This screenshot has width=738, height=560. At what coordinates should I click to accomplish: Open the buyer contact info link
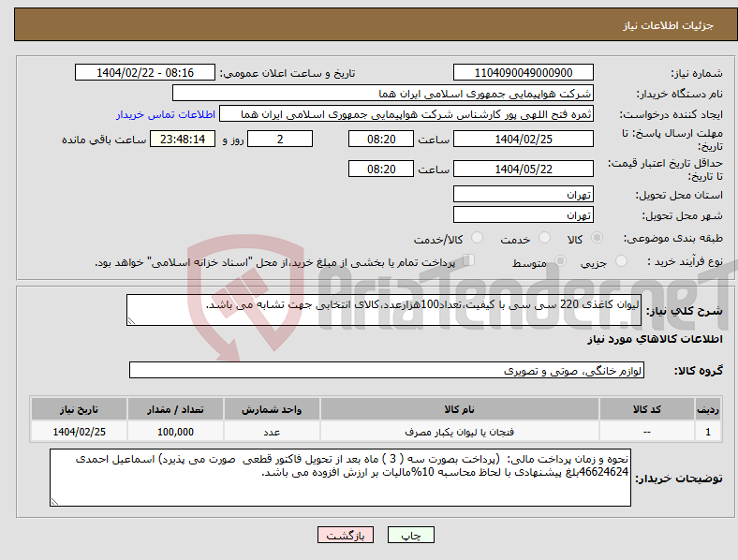pos(166,114)
